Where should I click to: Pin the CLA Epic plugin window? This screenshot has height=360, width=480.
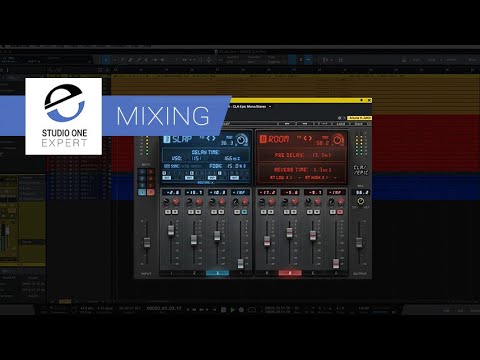pyautogui.click(x=362, y=100)
